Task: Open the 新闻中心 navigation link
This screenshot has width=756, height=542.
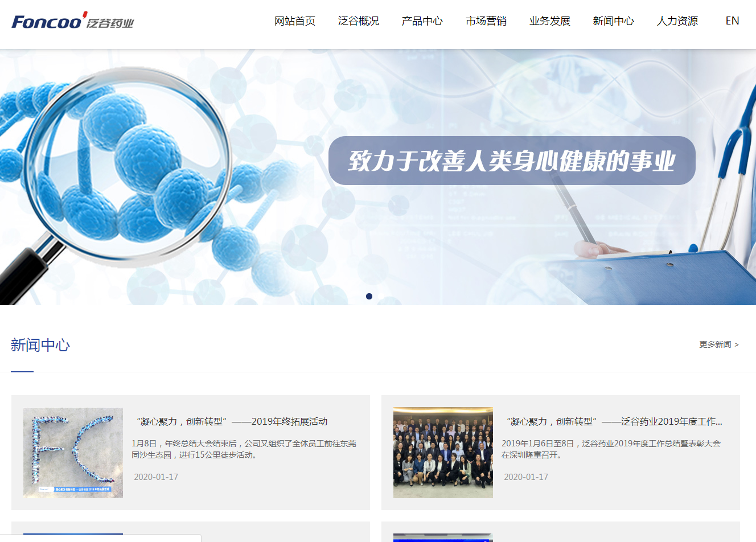Action: [613, 20]
